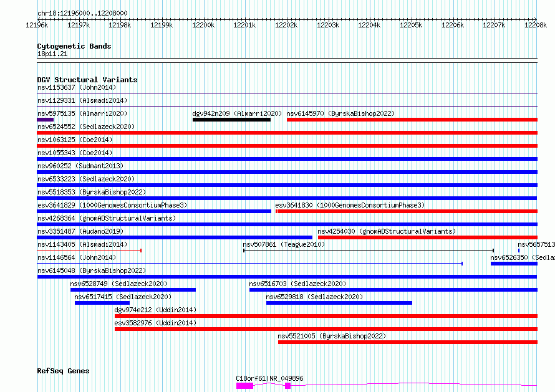Click nsv6528749 (Sedlazeck2020) variant label
The height and width of the screenshot is (392, 555).
click(x=118, y=284)
